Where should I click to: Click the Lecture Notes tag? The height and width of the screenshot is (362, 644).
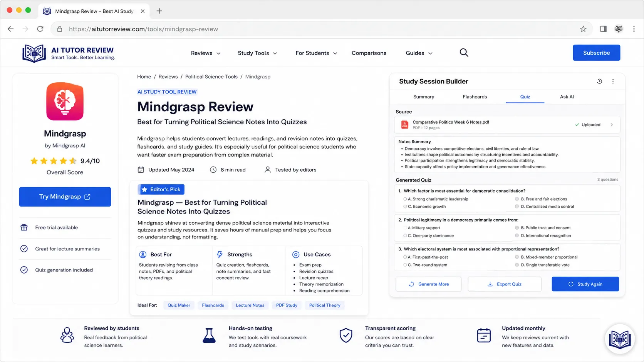point(250,305)
